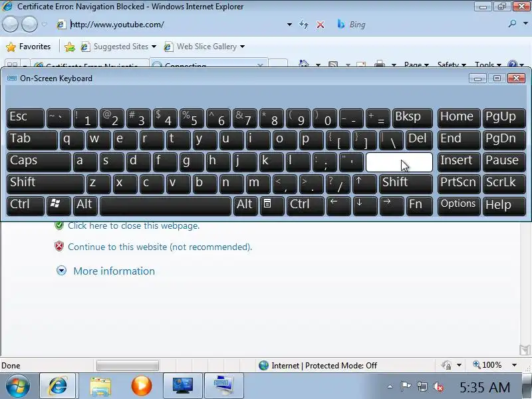532x399 pixels.
Task: Click the green shield icon by close webpage link
Action: pos(59,225)
